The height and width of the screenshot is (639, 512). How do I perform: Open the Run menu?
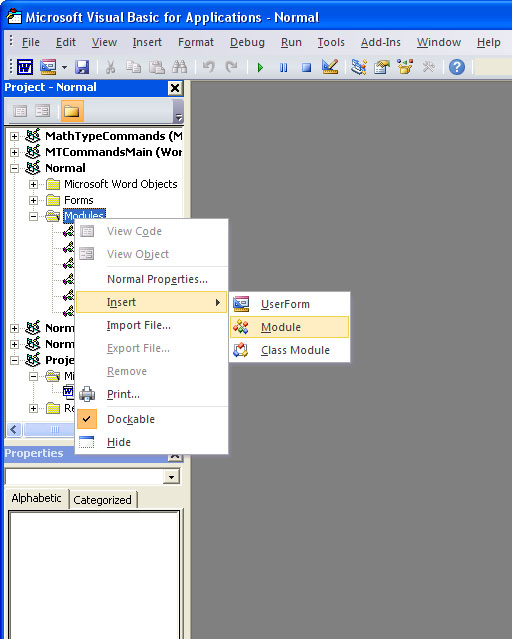click(x=291, y=42)
